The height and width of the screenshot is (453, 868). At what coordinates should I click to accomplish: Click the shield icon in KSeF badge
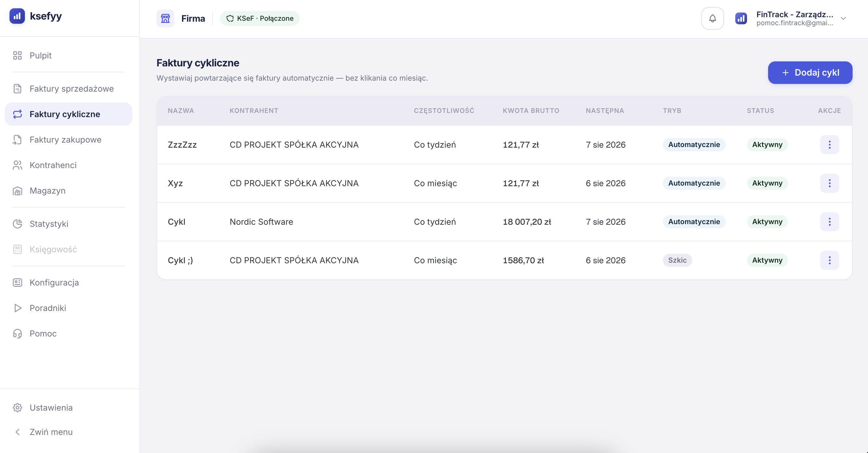click(230, 19)
